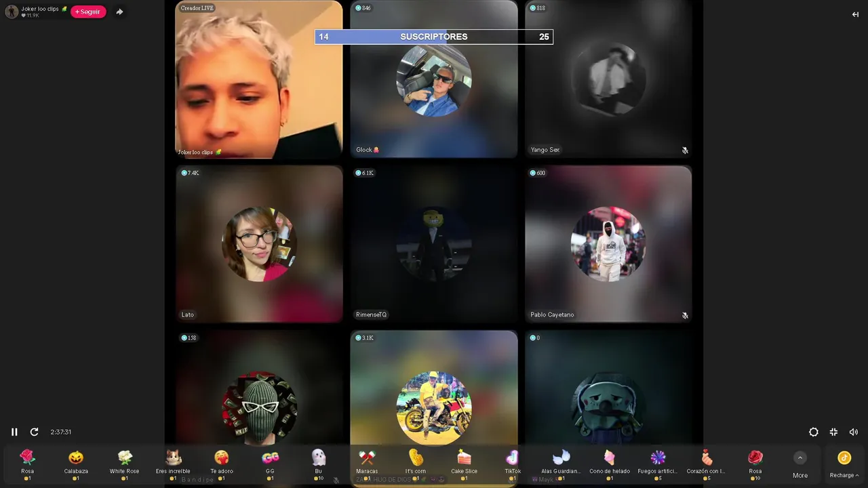Click the 3.1K count above motorcycle avatar
Image resolution: width=868 pixels, height=488 pixels.
tap(364, 338)
